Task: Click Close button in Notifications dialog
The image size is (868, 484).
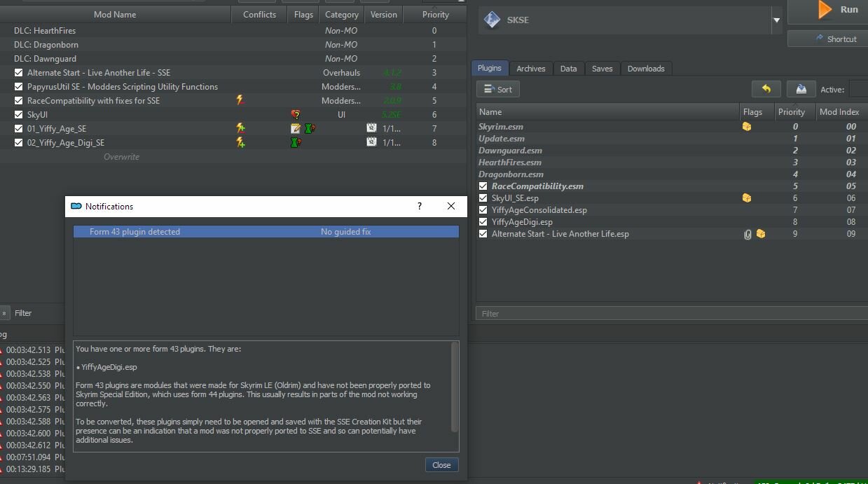Action: click(x=441, y=465)
